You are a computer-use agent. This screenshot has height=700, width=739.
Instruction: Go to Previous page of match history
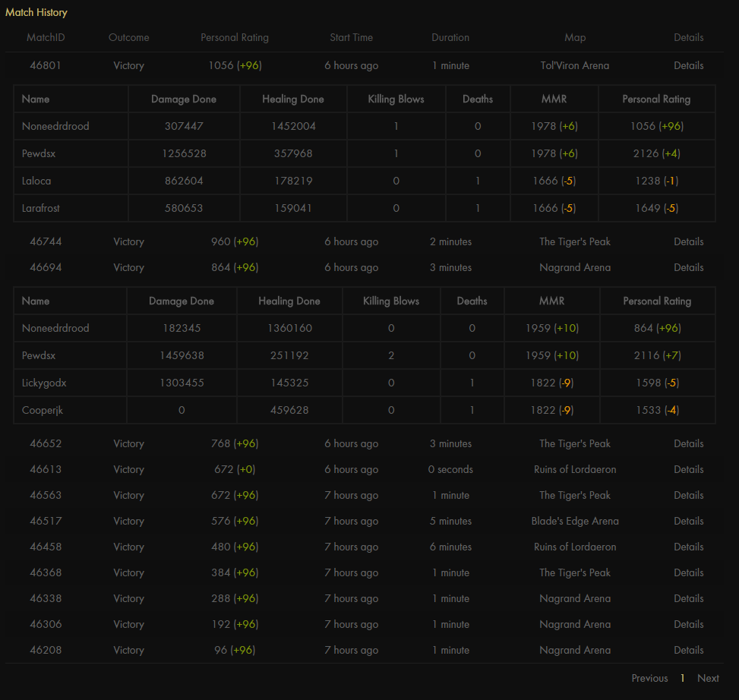649,678
